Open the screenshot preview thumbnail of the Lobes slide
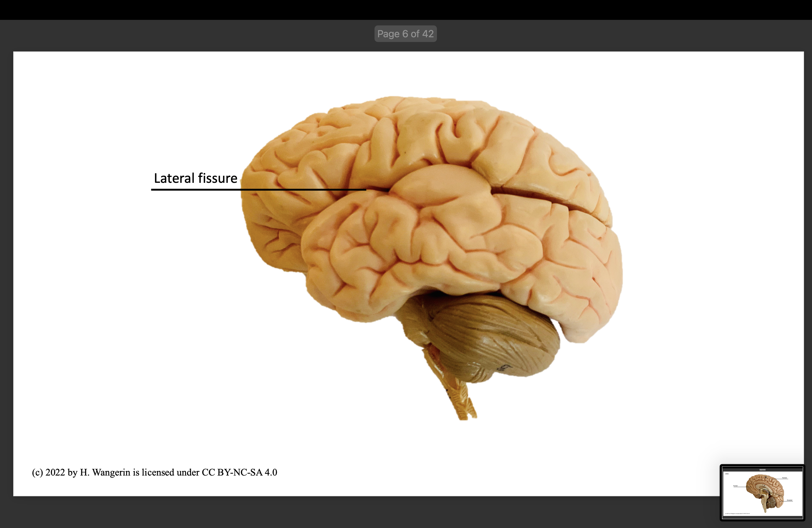This screenshot has height=528, width=812. pos(762,493)
